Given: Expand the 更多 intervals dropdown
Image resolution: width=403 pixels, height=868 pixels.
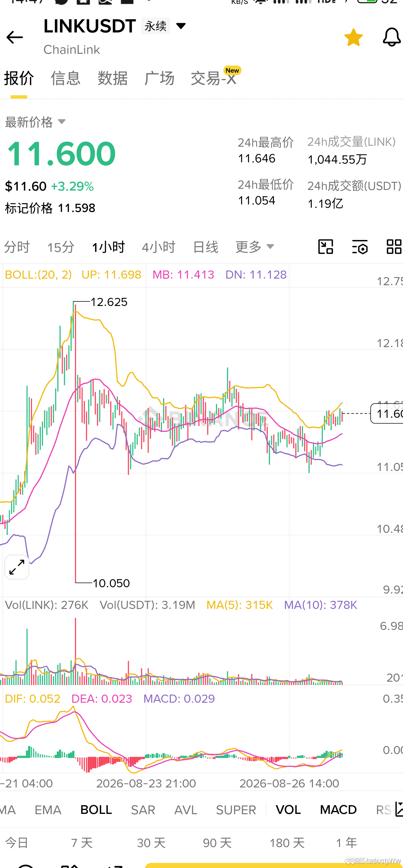Looking at the screenshot, I should (255, 247).
